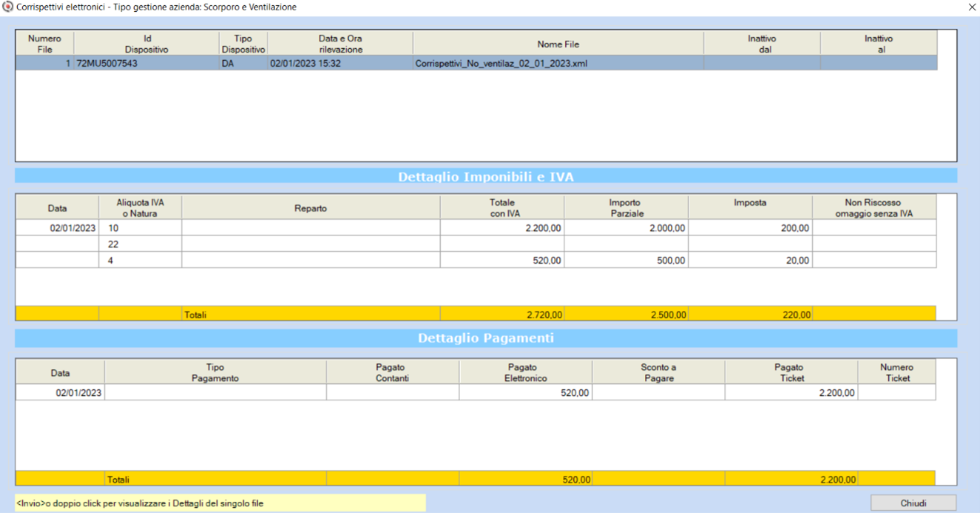Click the 520,00 value in the aliquota 4 row

[x=547, y=261]
